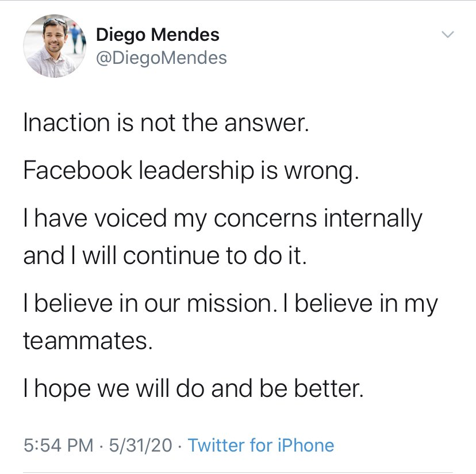The image size is (476, 474).
Task: Open the Twitter for iPhone source link
Action: [261, 445]
